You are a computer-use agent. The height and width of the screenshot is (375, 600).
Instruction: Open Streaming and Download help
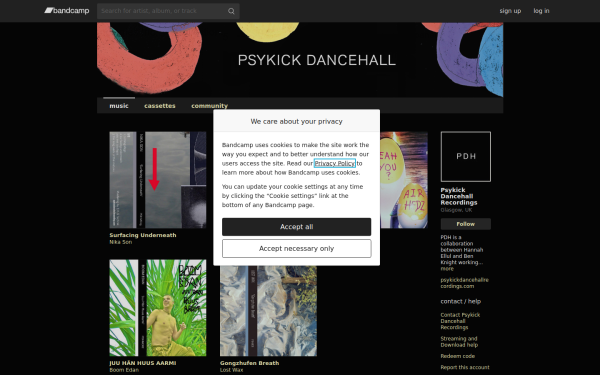459,342
